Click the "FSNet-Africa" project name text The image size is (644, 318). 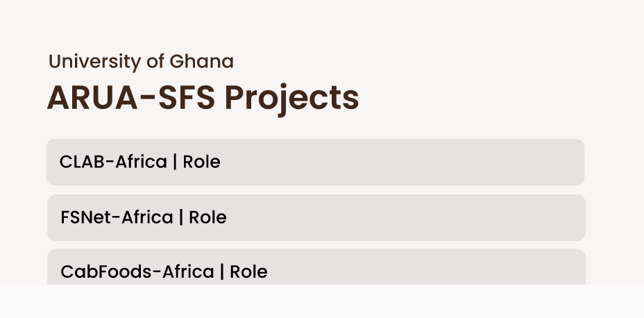(117, 218)
